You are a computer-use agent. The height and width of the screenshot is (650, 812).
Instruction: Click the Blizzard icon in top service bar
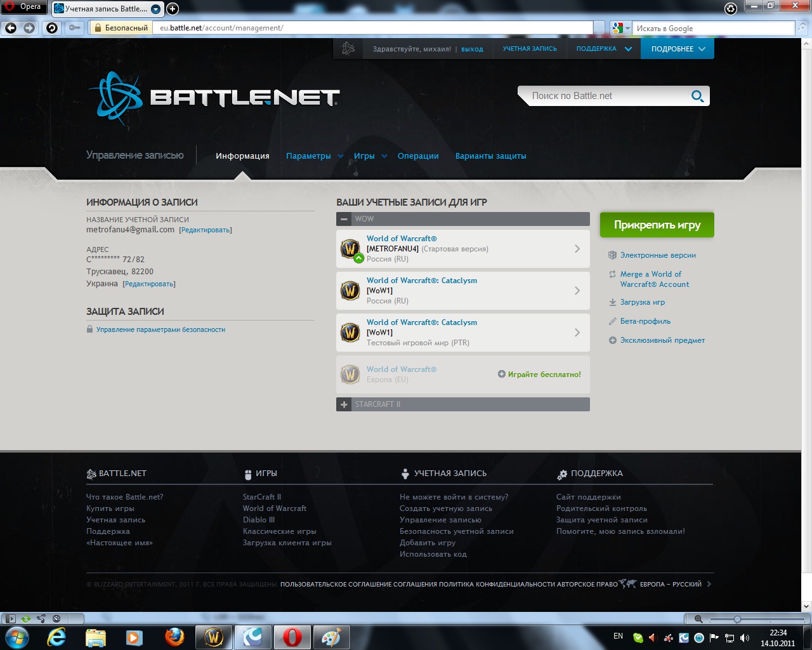point(348,48)
